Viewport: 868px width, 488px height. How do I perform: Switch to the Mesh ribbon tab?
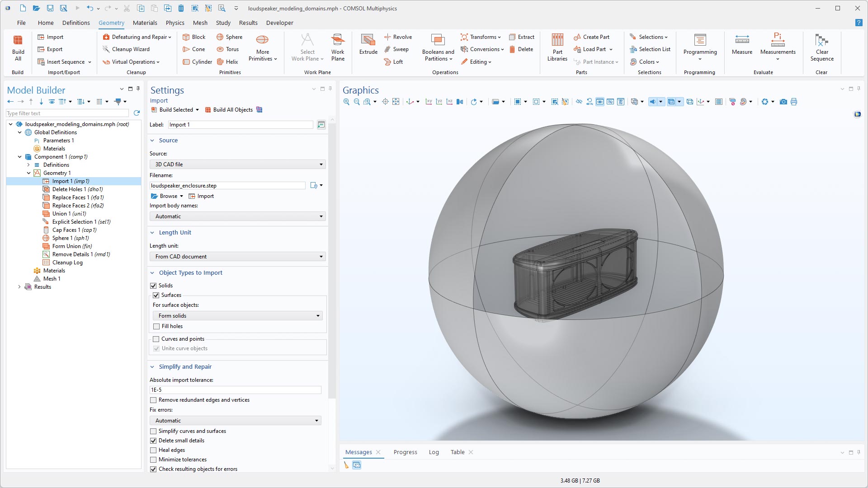(x=200, y=23)
